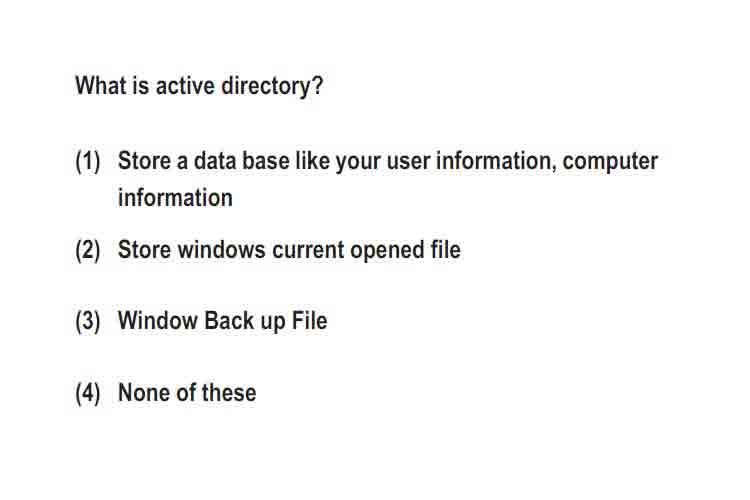Click the word 'computer' in option one
This screenshot has width=750, height=500.
[610, 162]
